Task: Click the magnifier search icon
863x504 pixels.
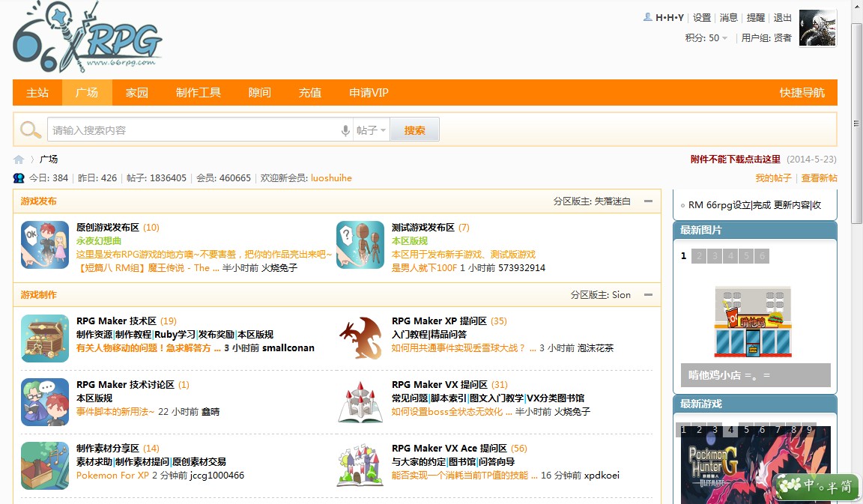Action: pyautogui.click(x=30, y=130)
